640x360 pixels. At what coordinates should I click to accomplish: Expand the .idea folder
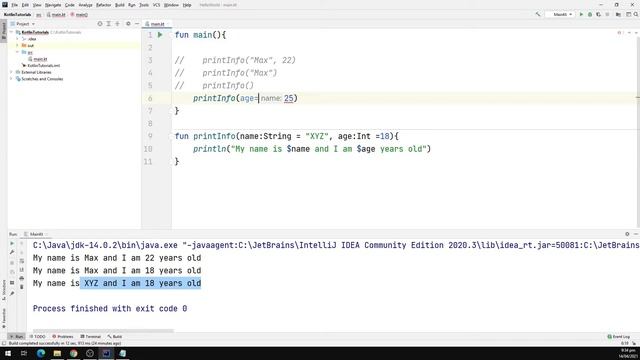pos(18,39)
